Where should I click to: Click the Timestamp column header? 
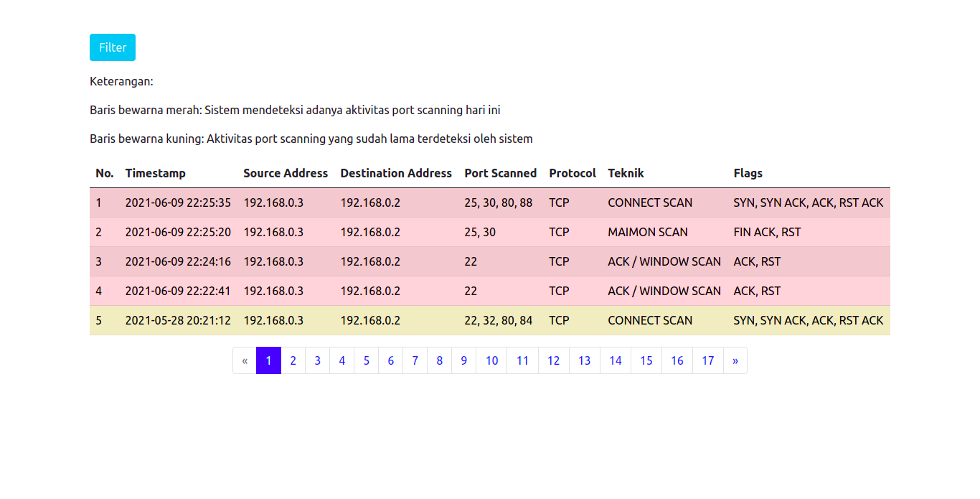(x=155, y=173)
